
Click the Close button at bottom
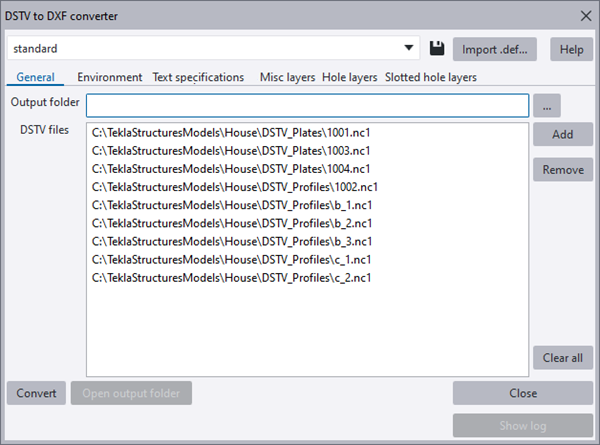click(x=522, y=392)
